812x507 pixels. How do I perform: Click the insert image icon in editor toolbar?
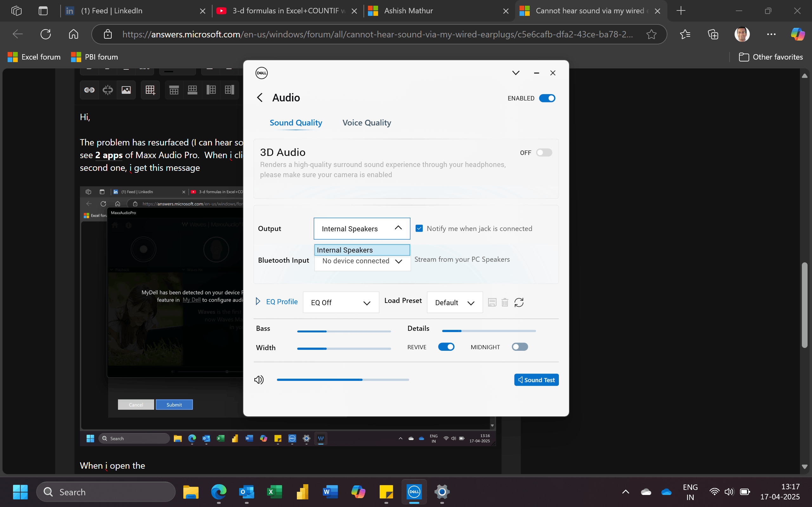coord(126,90)
